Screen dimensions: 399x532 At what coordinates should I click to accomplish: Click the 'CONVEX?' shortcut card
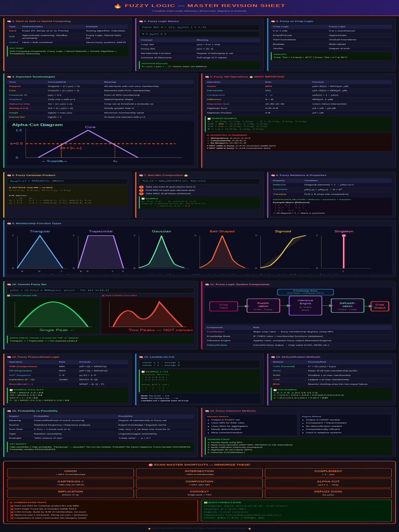coord(199,493)
